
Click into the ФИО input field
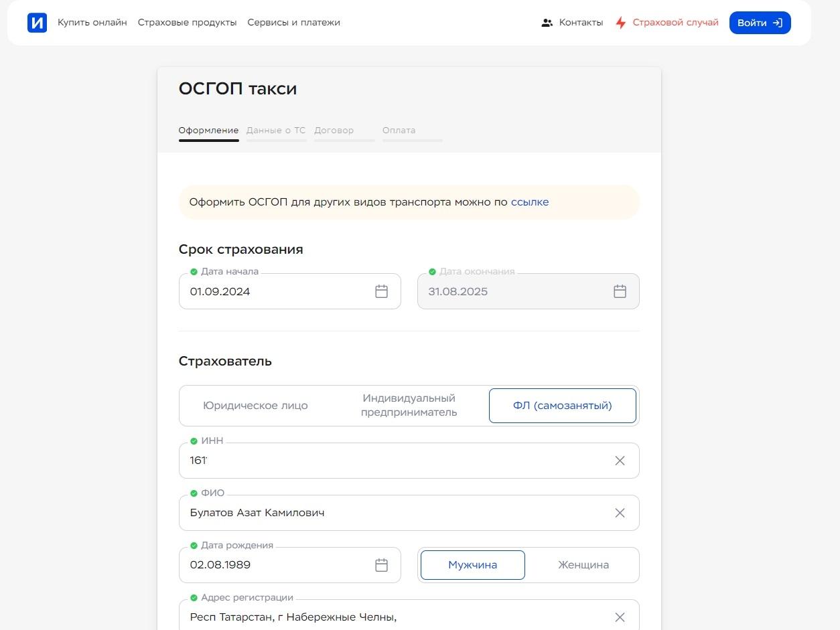tap(395, 513)
